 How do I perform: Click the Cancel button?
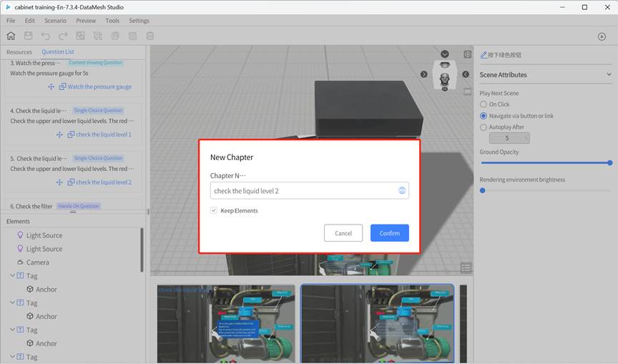(x=343, y=233)
